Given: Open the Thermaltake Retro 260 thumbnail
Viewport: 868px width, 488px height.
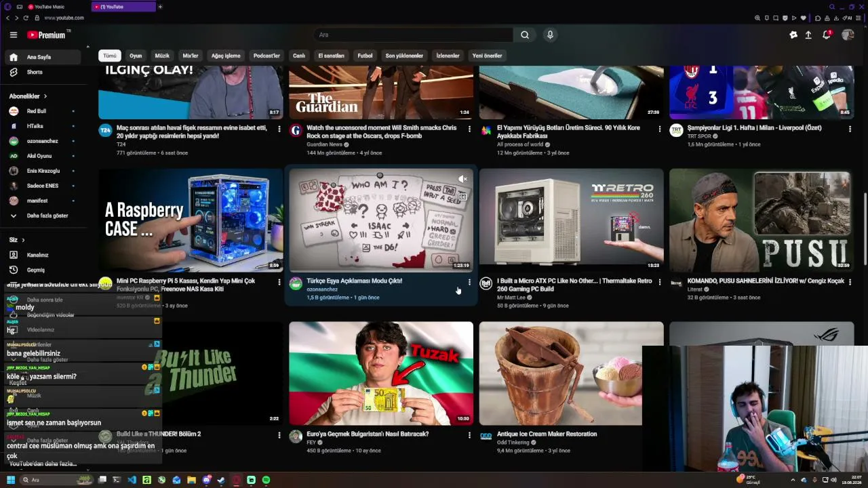Looking at the screenshot, I should tap(571, 220).
